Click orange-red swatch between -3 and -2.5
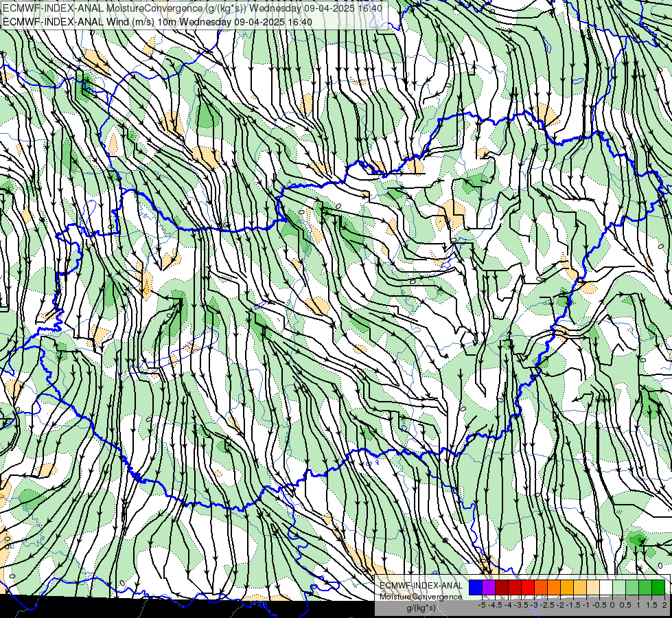This screenshot has height=618, width=672. tap(541, 587)
